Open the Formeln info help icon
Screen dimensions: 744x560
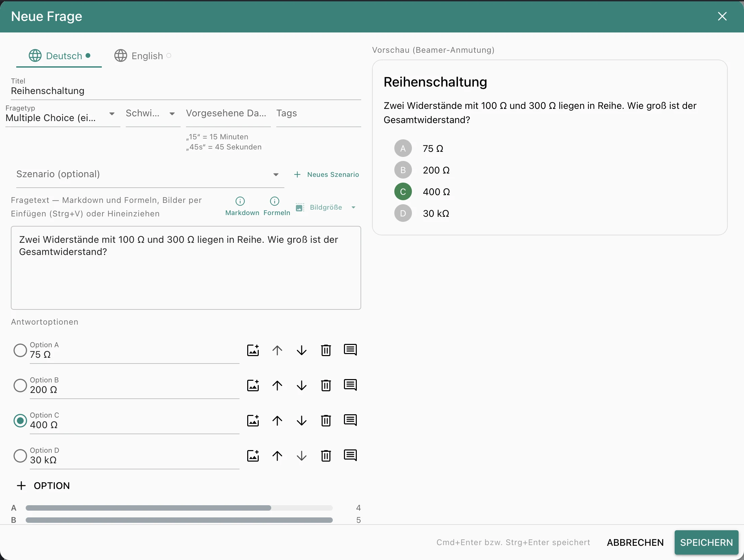pyautogui.click(x=275, y=201)
